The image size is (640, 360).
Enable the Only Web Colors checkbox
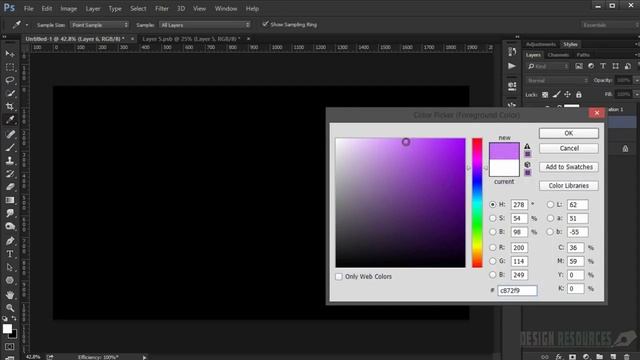click(x=339, y=277)
